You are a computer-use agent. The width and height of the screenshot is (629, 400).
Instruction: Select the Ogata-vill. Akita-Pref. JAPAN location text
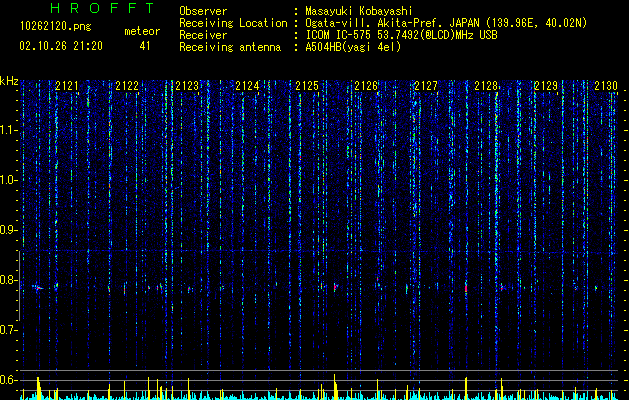446,24
